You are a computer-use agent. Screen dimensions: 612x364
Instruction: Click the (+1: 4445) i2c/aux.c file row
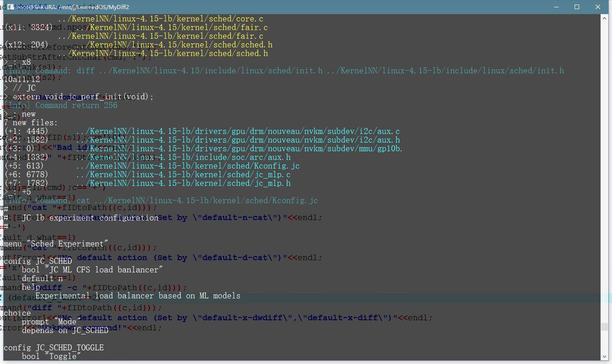[202, 131]
